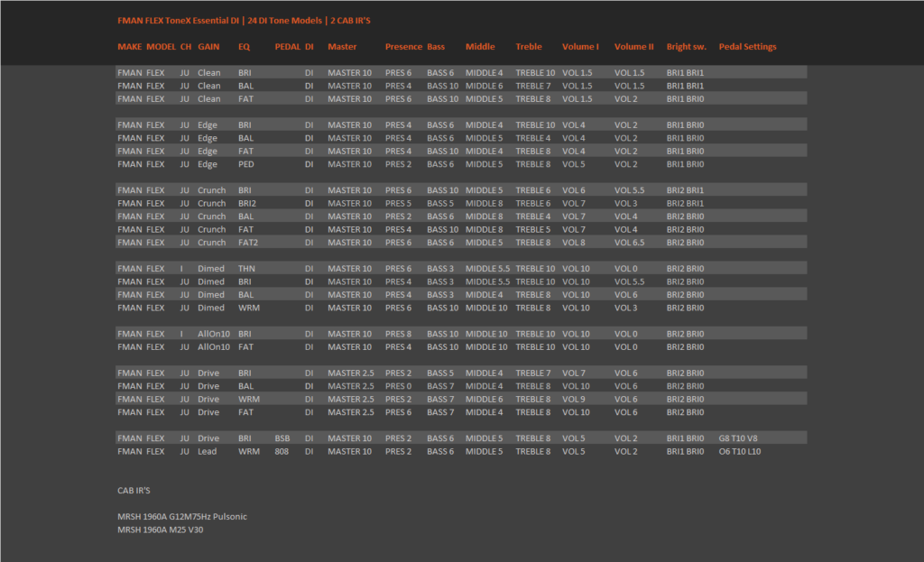The image size is (924, 562).
Task: Click the Treble column header
Action: (529, 47)
